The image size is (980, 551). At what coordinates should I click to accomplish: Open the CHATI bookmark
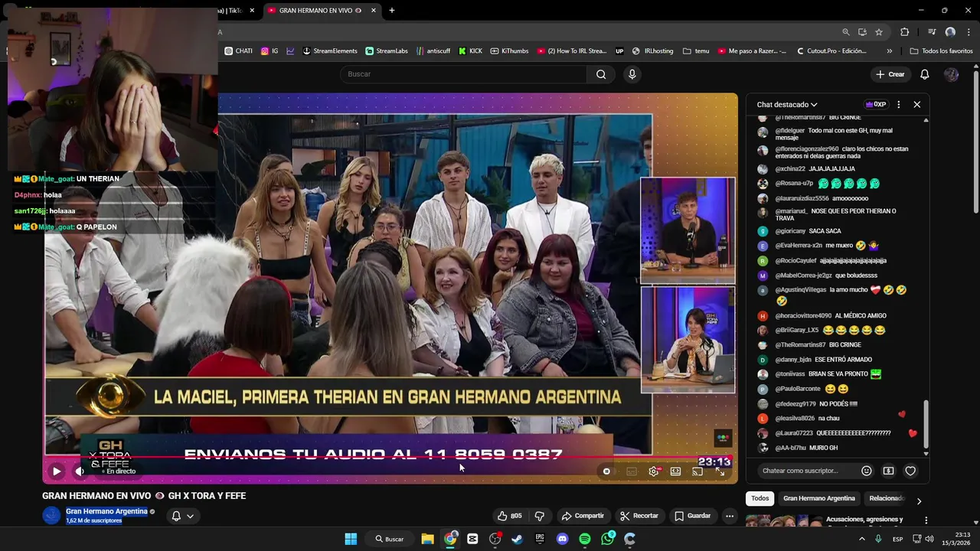pyautogui.click(x=238, y=51)
